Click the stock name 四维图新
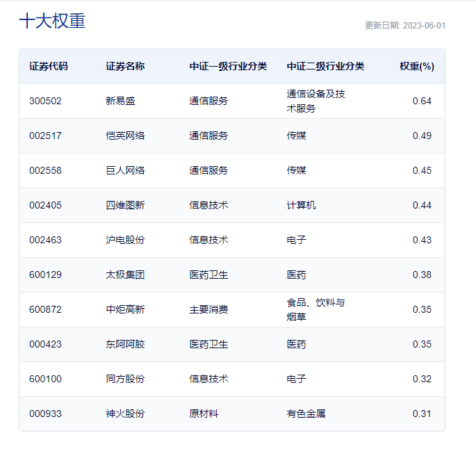476x458 pixels. click(125, 205)
